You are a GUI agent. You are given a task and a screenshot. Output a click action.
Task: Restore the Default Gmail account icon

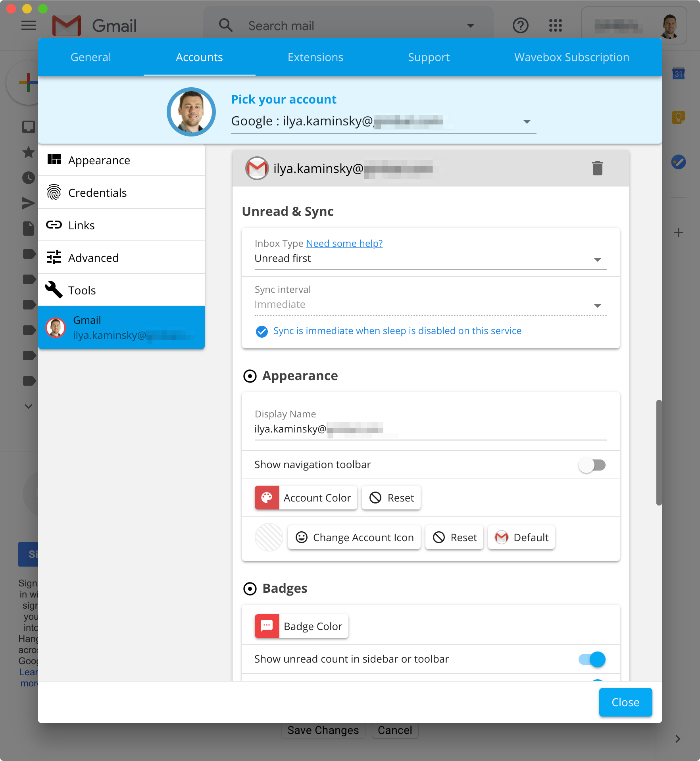[x=521, y=537]
